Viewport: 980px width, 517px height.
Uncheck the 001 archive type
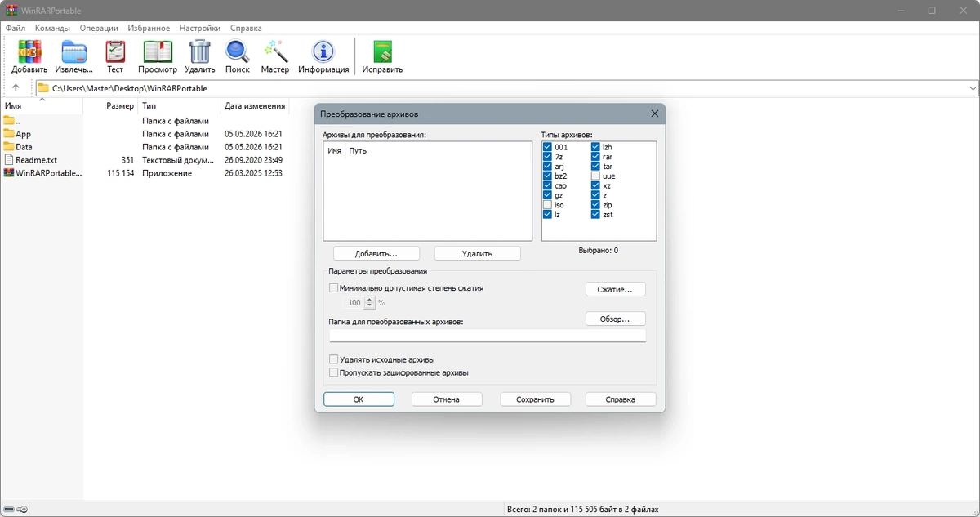pos(548,148)
